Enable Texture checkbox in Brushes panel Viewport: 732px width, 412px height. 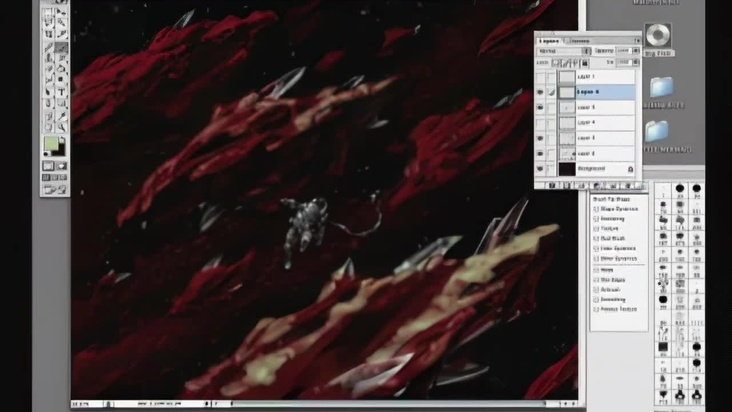point(596,229)
